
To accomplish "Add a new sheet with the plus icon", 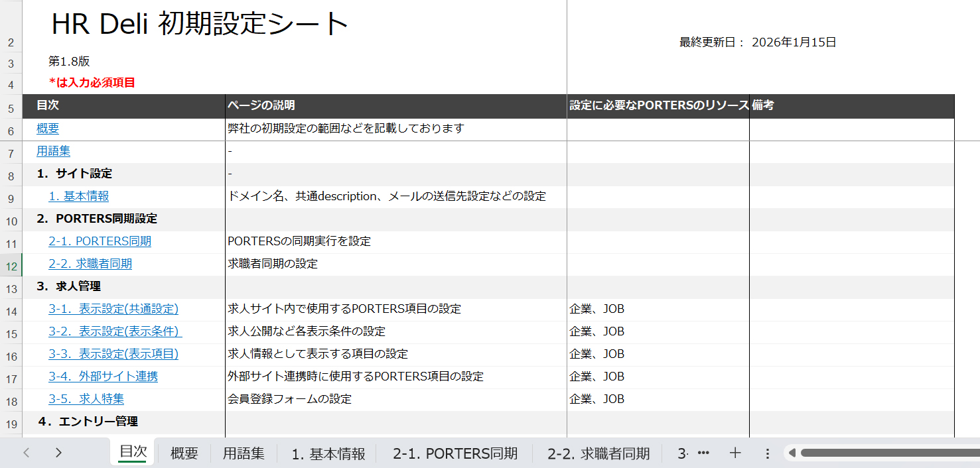I will coord(735,453).
